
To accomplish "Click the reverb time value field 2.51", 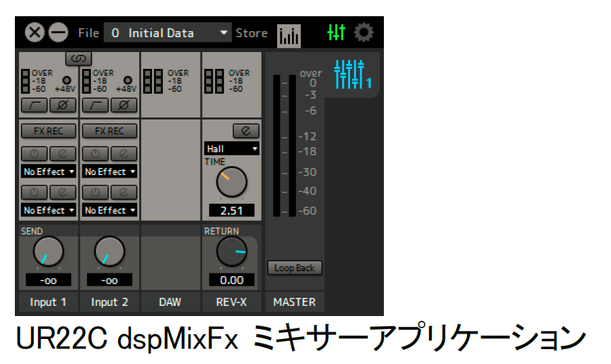I will [x=231, y=211].
